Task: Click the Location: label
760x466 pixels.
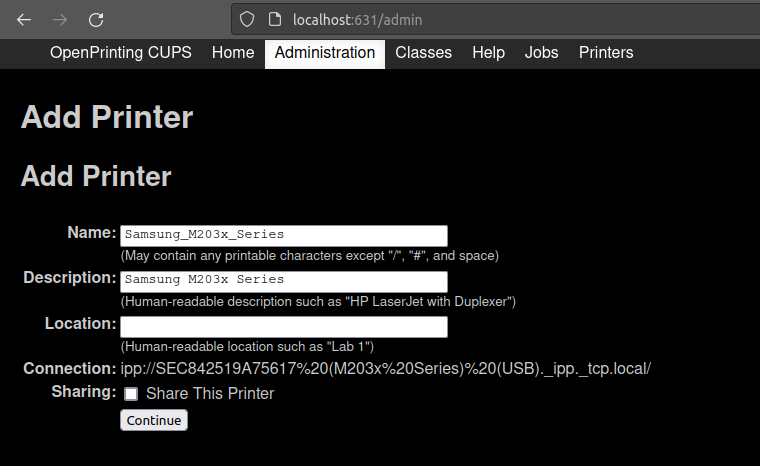Action: [80, 323]
